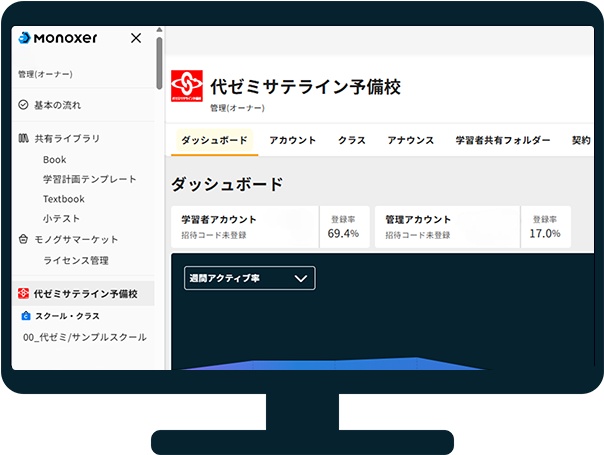Click 管理(オーナー) label under the school title
The width and height of the screenshot is (604, 455).
coord(237,108)
